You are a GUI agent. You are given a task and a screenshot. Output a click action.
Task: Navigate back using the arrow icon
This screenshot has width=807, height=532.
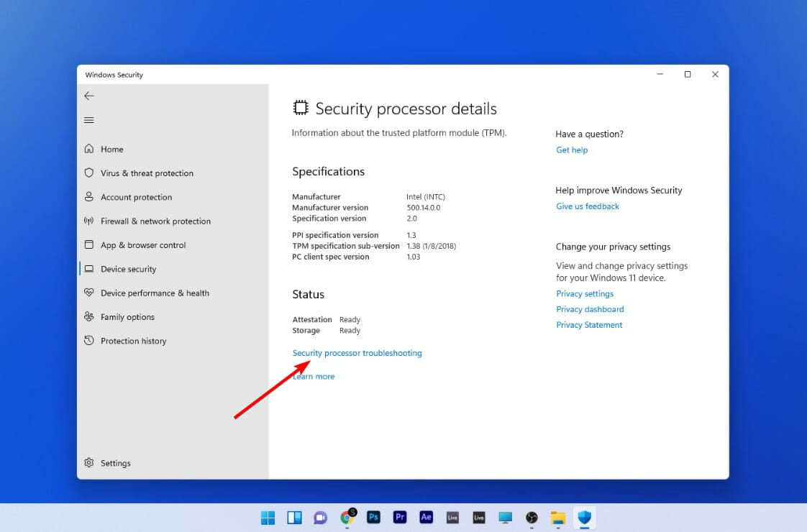pos(88,96)
